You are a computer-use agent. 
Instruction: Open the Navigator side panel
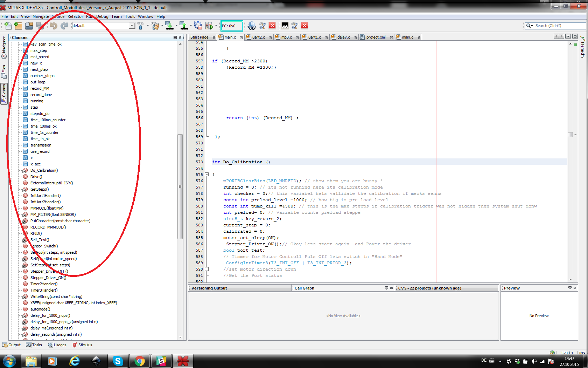tap(4, 48)
